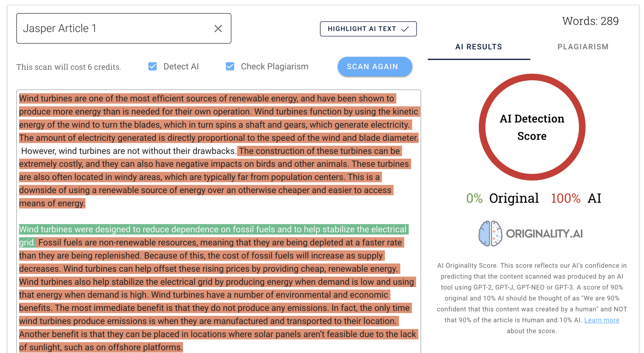Click the scan cost 6 credits notice
Viewport: 644px width, 353px height.
click(x=69, y=67)
